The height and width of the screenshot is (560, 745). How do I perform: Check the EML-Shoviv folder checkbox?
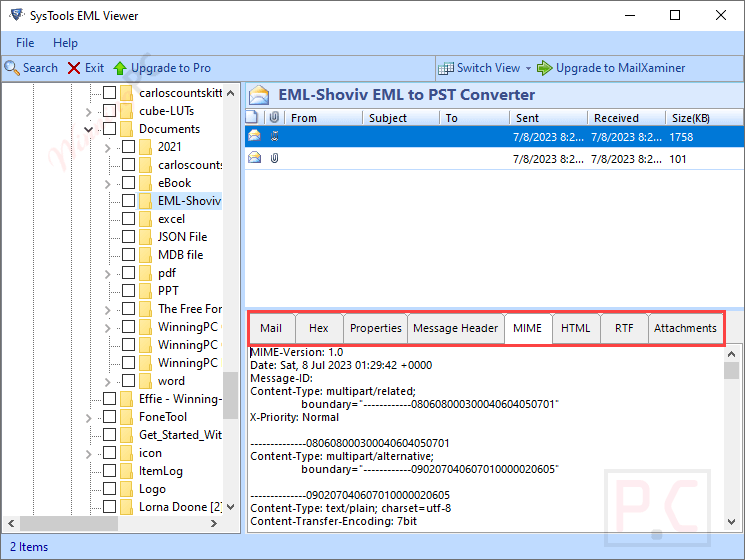(129, 201)
